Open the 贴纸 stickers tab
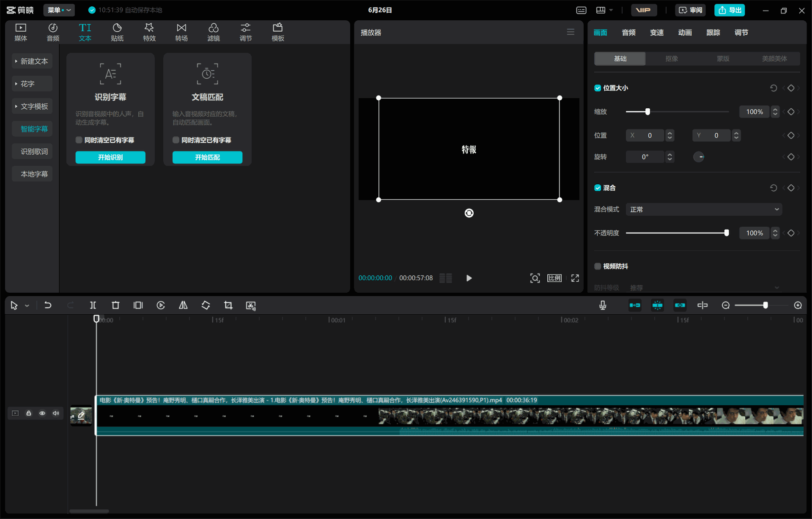The height and width of the screenshot is (519, 812). click(x=117, y=33)
